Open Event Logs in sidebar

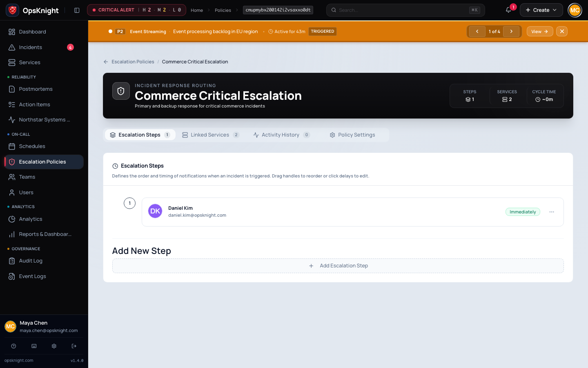click(x=44, y=276)
